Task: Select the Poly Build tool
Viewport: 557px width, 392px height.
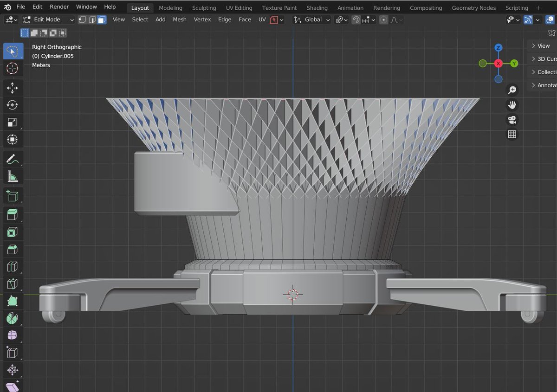Action: [x=13, y=301]
